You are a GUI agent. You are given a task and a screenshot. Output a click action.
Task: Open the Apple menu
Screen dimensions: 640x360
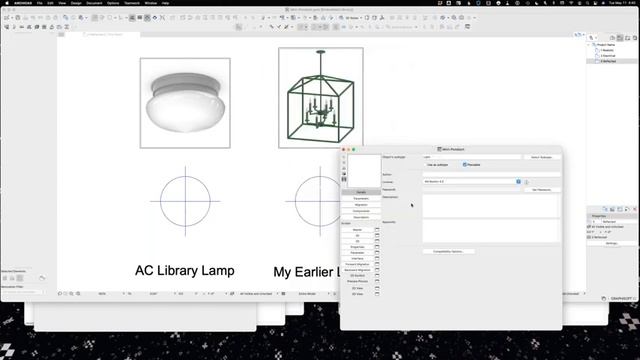coord(7,3)
